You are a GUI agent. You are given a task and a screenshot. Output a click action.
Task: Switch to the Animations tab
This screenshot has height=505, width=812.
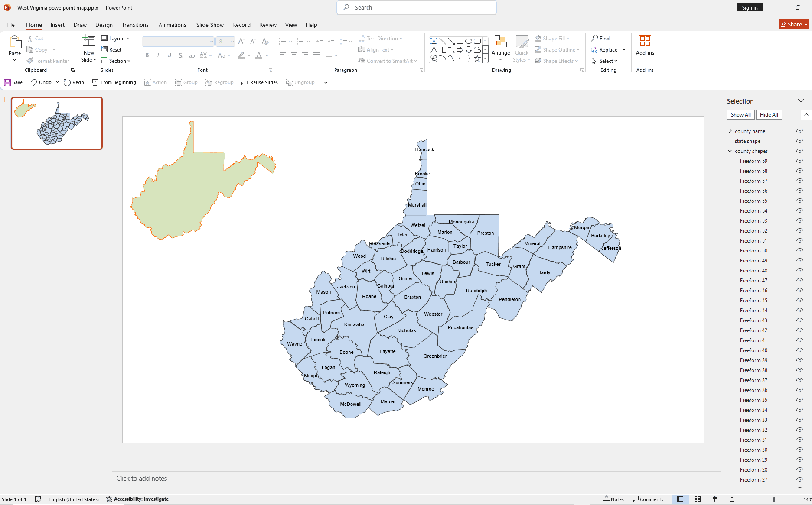[x=173, y=25]
